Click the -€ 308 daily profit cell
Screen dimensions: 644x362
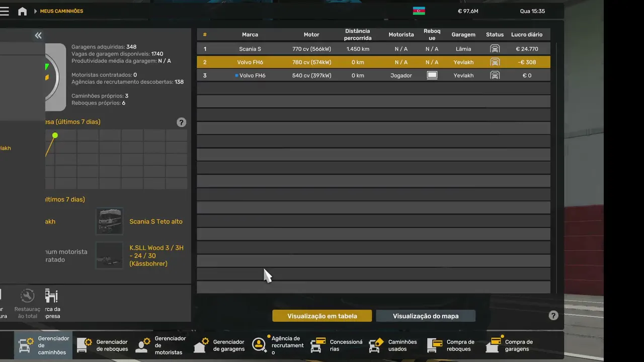click(527, 62)
